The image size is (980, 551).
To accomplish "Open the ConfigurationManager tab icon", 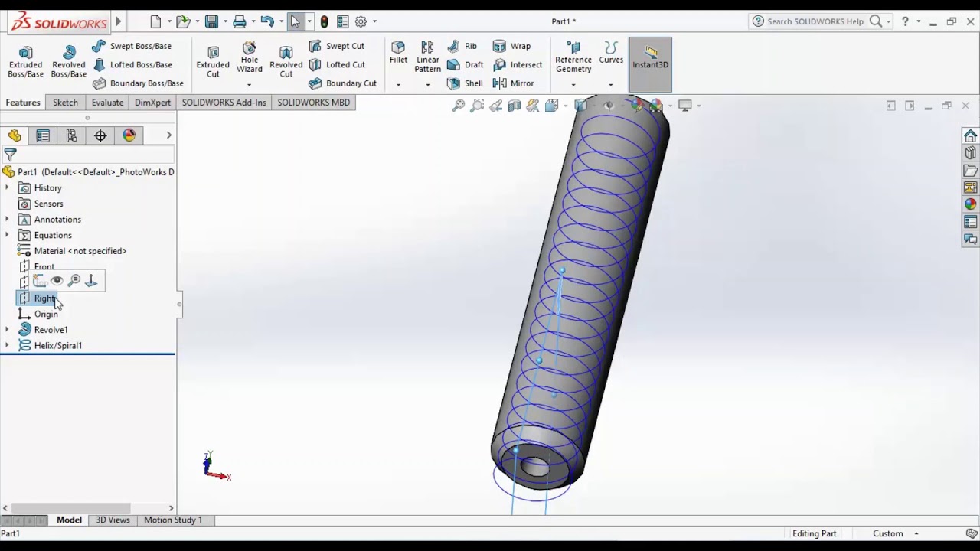I will pyautogui.click(x=71, y=135).
